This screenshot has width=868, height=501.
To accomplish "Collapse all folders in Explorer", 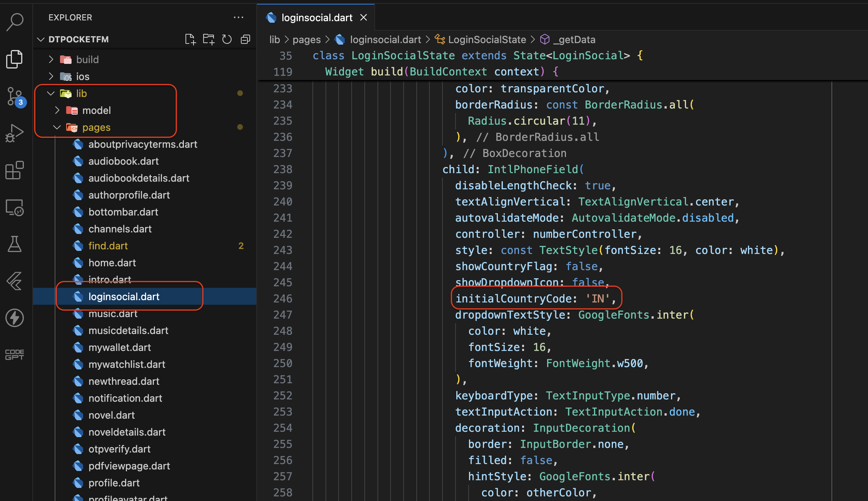I will click(x=245, y=39).
